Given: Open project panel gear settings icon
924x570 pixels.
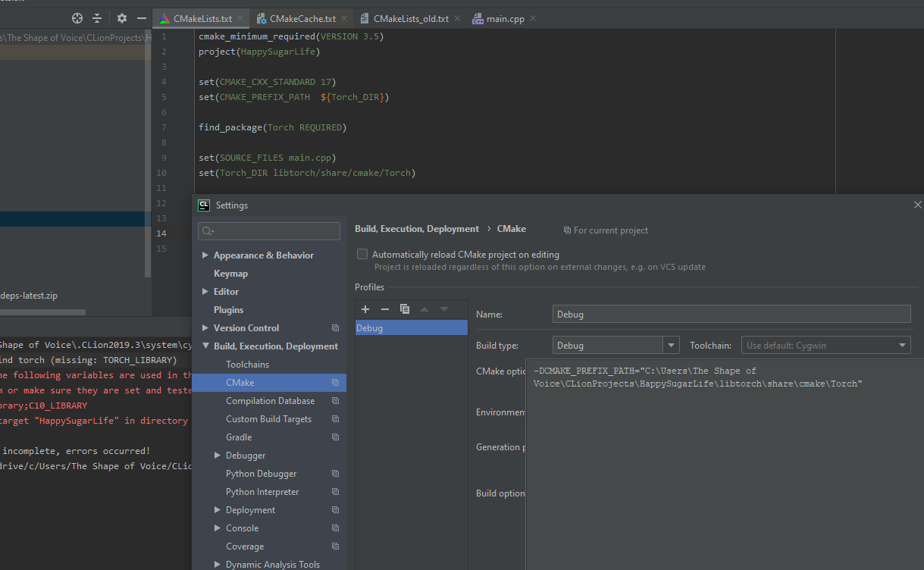Looking at the screenshot, I should pos(122,18).
